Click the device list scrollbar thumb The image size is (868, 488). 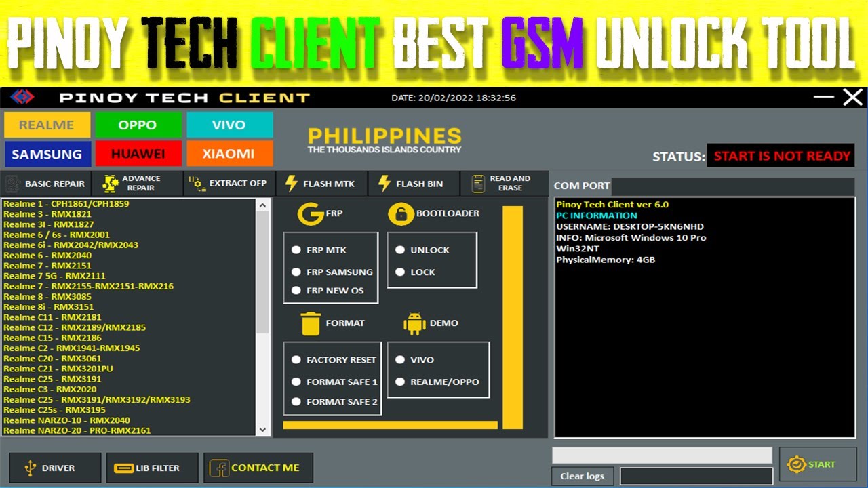click(263, 272)
